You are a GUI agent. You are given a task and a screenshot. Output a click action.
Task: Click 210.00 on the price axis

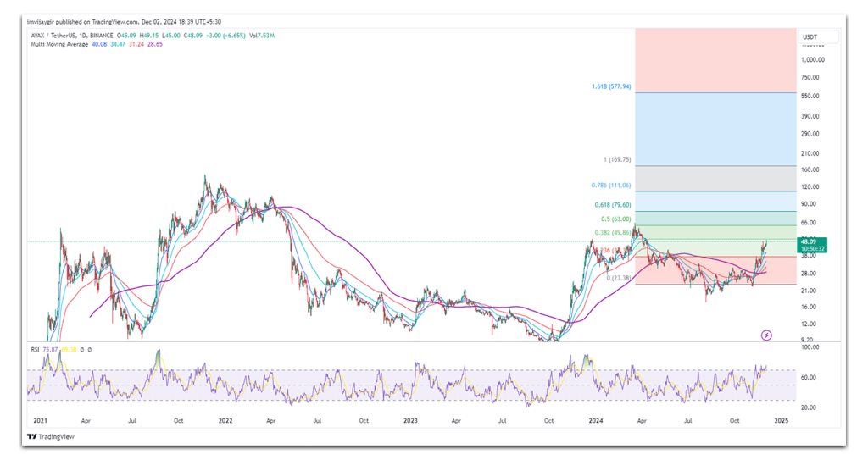tap(810, 154)
